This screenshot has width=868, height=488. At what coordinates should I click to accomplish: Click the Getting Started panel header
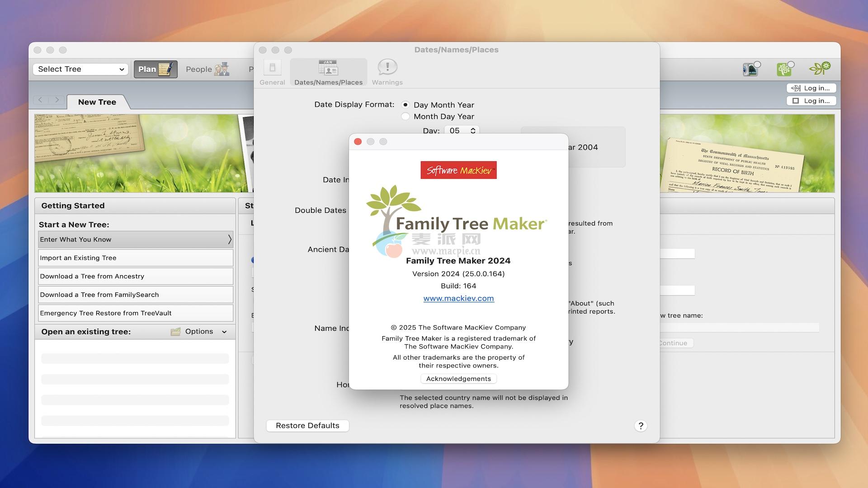(135, 206)
